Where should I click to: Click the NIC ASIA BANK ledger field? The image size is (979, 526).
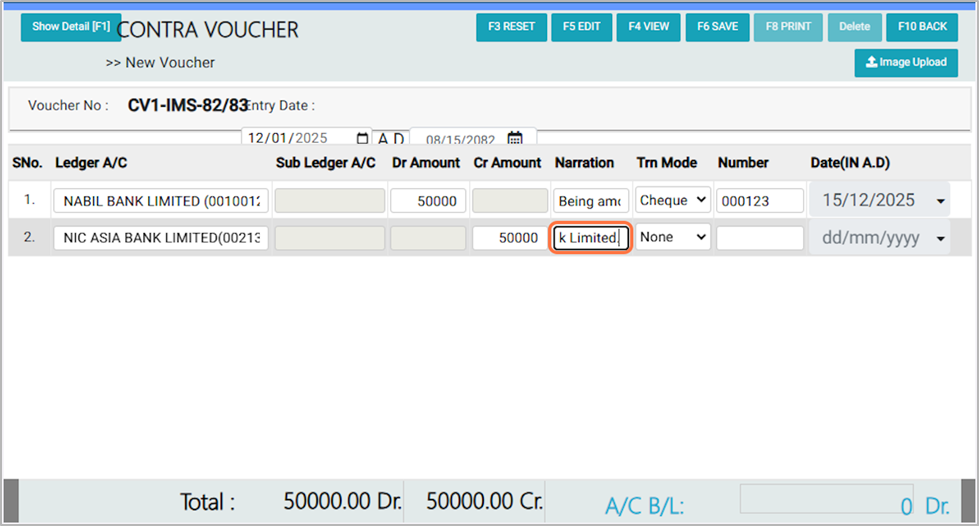[161, 238]
